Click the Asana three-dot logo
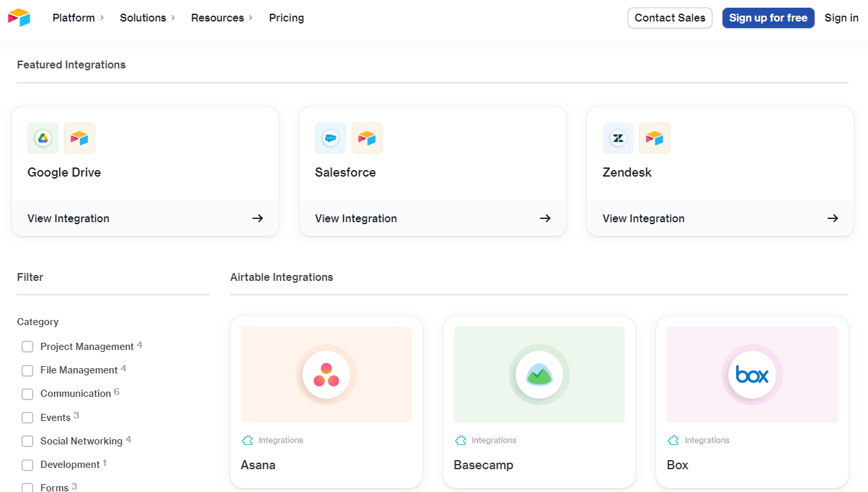 [326, 375]
